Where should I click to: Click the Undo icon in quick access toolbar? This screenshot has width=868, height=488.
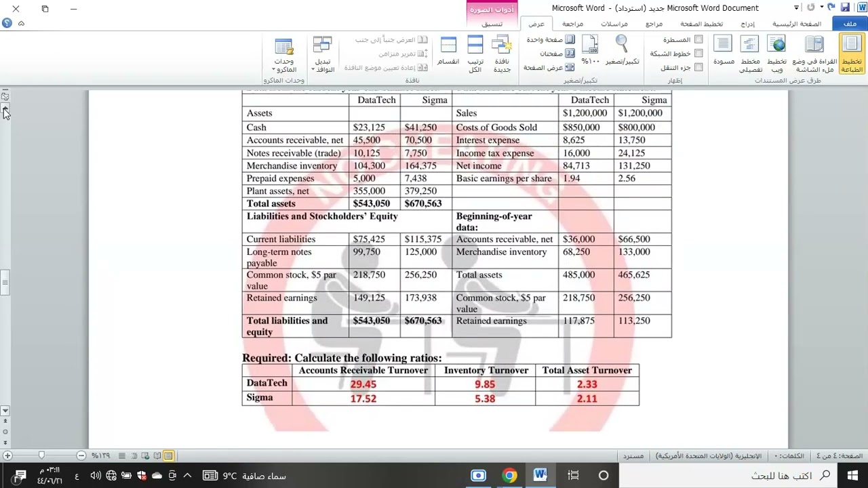click(x=831, y=7)
